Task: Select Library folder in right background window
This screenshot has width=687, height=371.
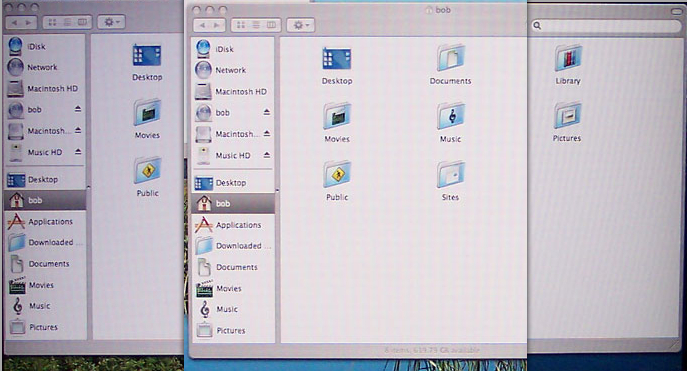Action: pyautogui.click(x=568, y=58)
